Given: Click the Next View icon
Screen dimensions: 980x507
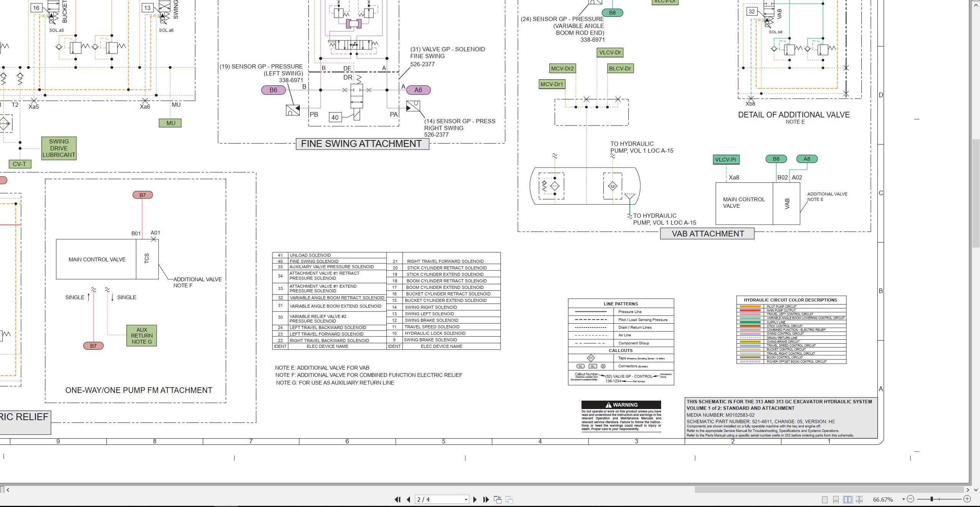Looking at the screenshot, I should pos(509,499).
